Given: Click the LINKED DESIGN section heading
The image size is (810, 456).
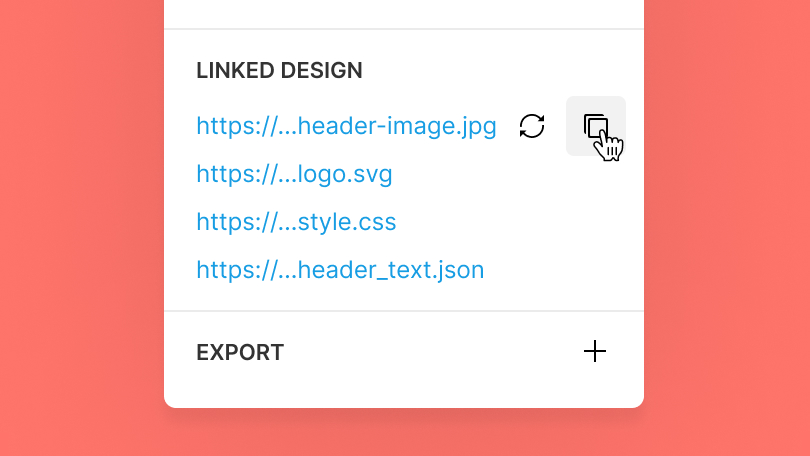Looking at the screenshot, I should pos(279,71).
